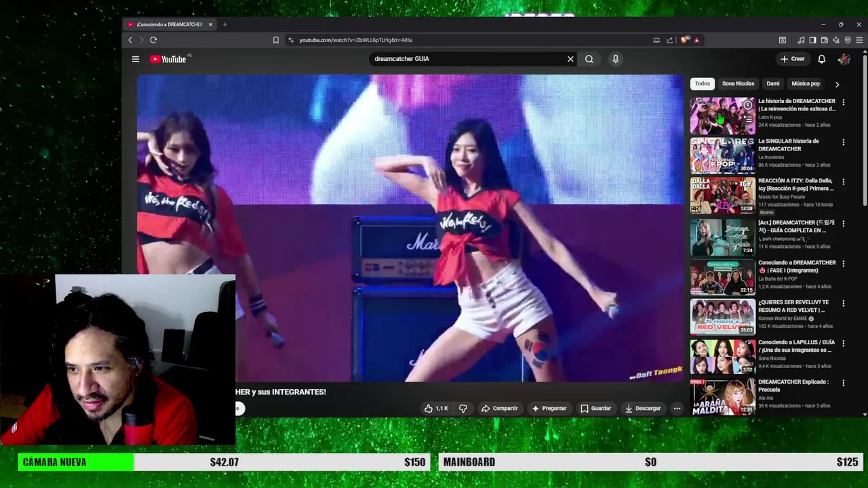The image size is (868, 488).
Task: Share the page via address bar share icon
Action: 670,40
